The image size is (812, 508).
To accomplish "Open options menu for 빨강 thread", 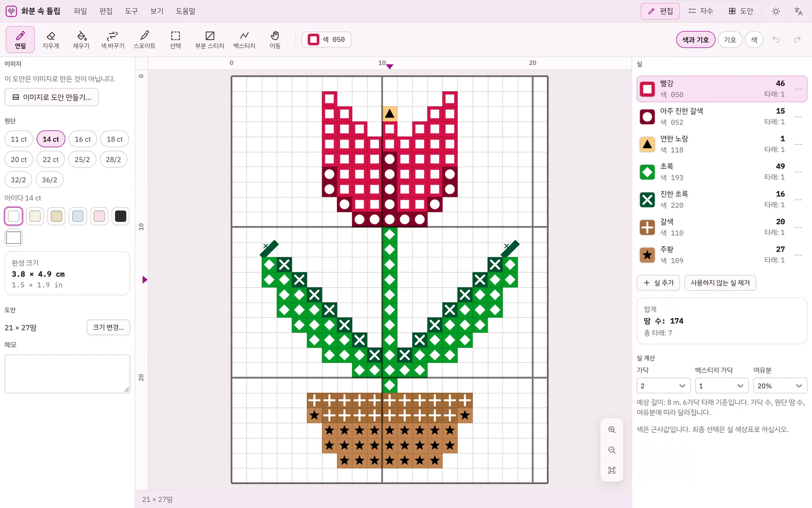I will coord(798,89).
